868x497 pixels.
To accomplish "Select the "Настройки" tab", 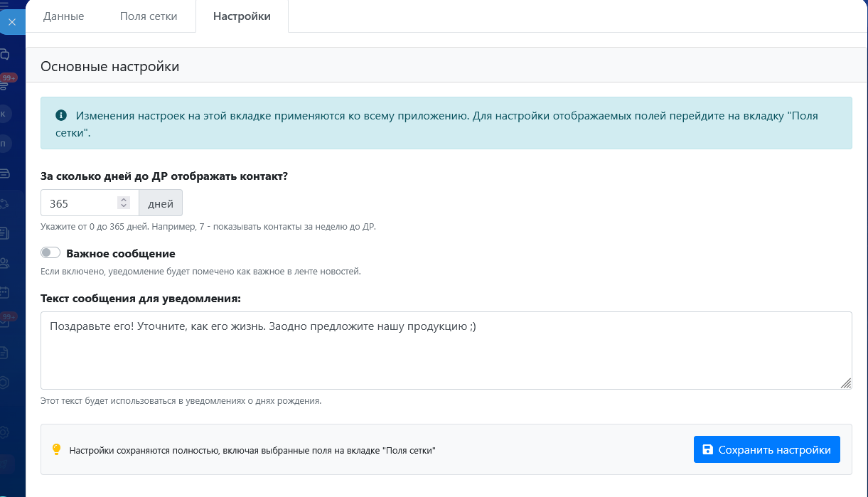I will pos(242,16).
